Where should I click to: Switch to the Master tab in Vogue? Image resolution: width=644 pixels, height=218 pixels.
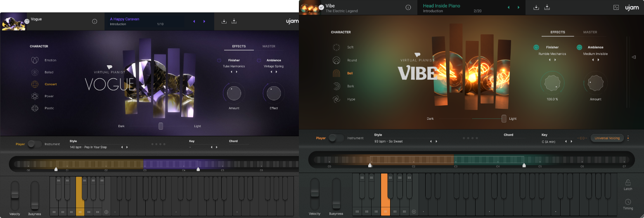pyautogui.click(x=269, y=46)
